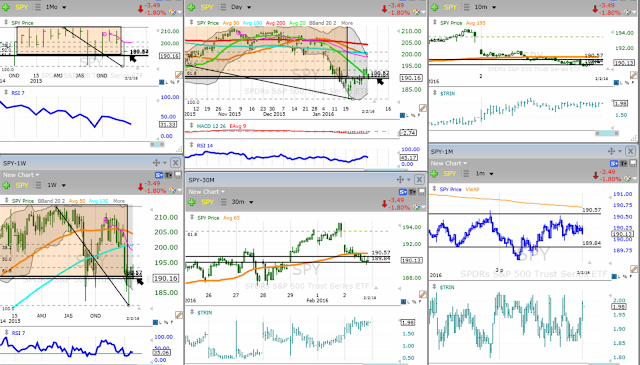Toggle the L log scale in SPY-30M chart
This screenshot has height=365, width=640.
click(x=409, y=302)
